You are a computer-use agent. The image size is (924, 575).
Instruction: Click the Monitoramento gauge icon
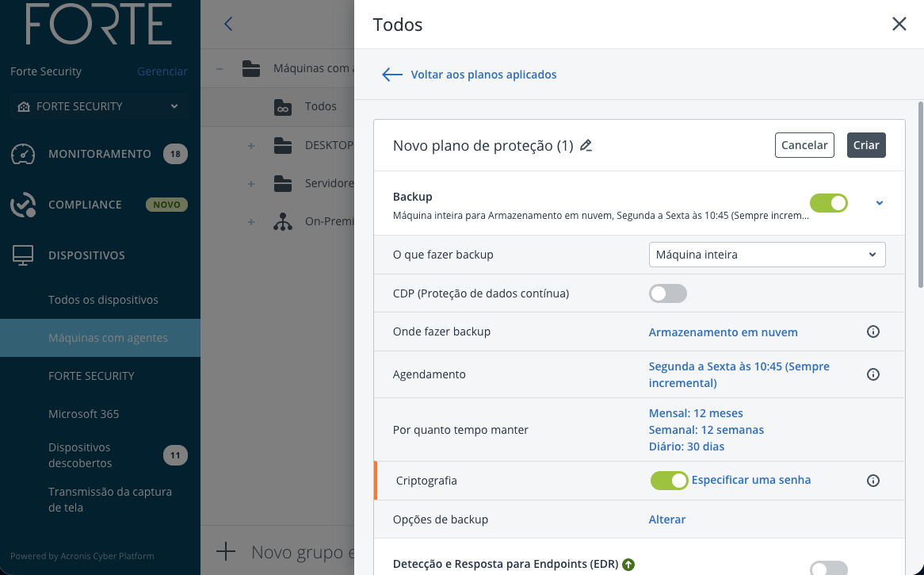(23, 154)
